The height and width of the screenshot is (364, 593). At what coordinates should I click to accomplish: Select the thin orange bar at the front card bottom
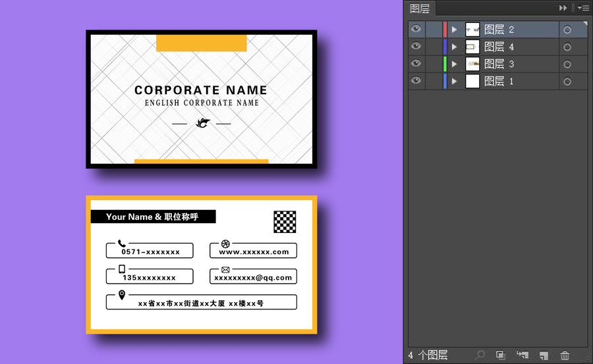202,162
